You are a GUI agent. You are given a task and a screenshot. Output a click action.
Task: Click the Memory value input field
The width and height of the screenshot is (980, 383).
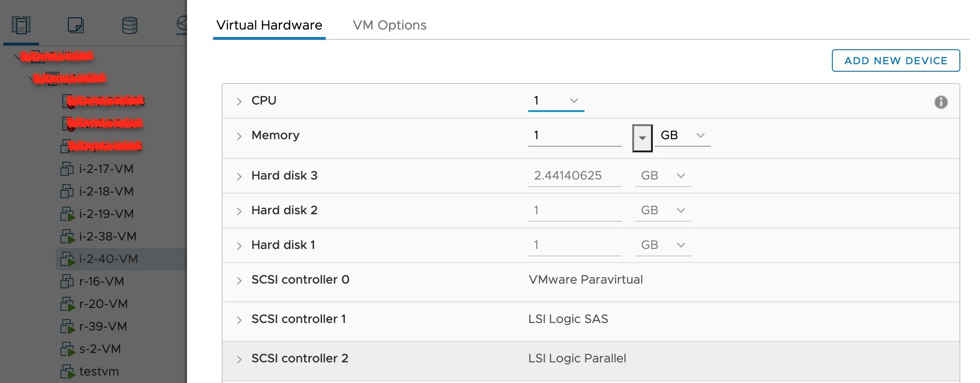[575, 135]
